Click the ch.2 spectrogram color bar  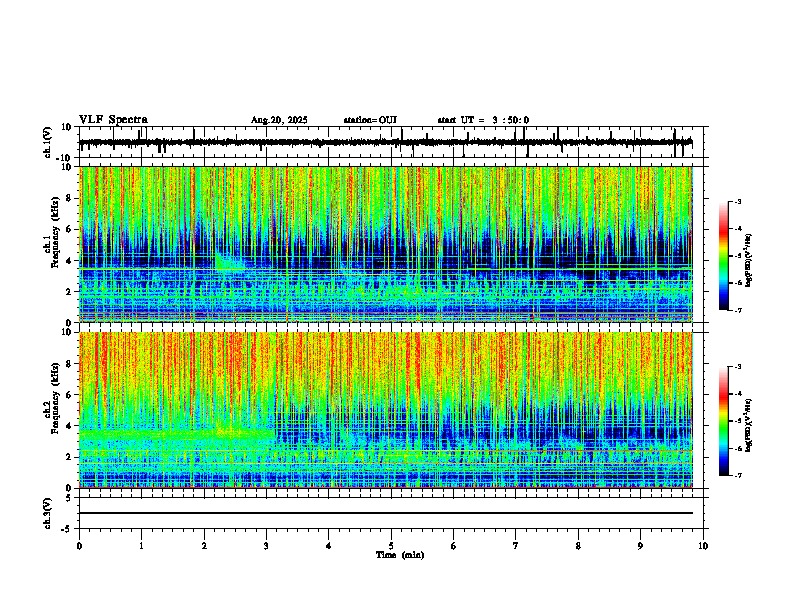723,421
